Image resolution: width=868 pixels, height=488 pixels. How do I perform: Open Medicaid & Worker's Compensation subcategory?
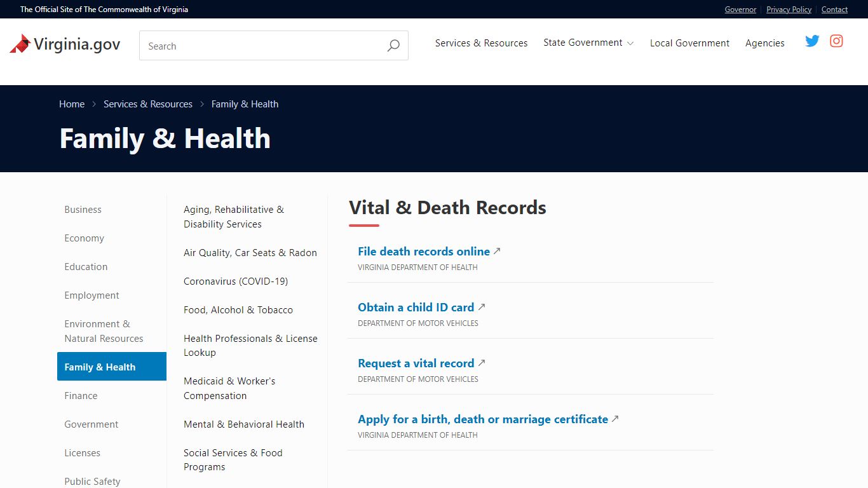tap(229, 388)
